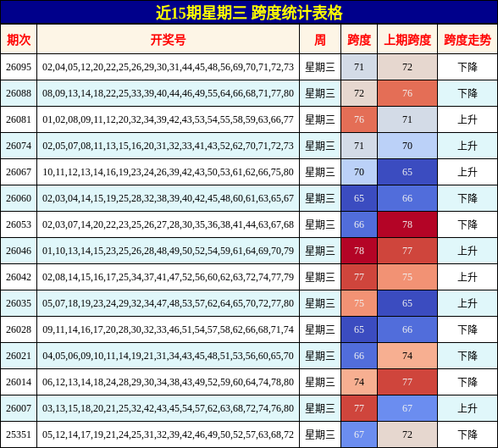Click winning numbers of period 25351

tap(168, 434)
